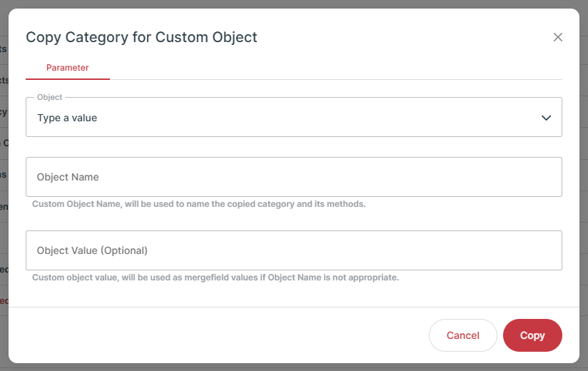Confirm with the red Copy button
The height and width of the screenshot is (371, 588).
point(532,335)
